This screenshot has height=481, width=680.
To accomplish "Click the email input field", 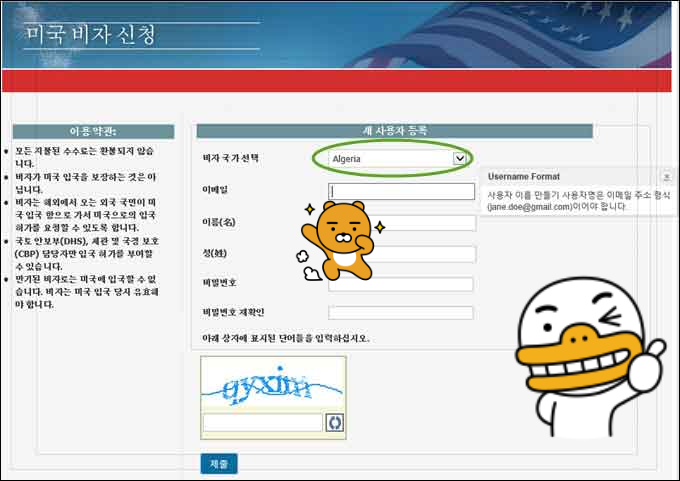I will pyautogui.click(x=402, y=191).
